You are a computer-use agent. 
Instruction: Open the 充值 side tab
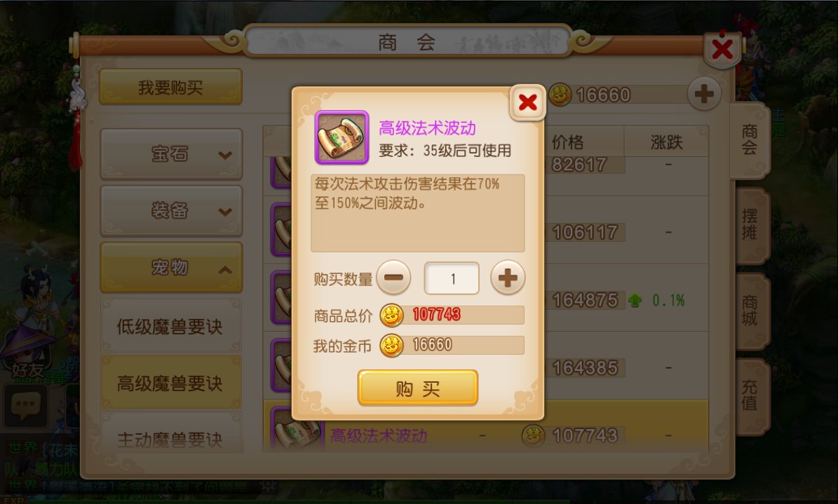(x=752, y=396)
